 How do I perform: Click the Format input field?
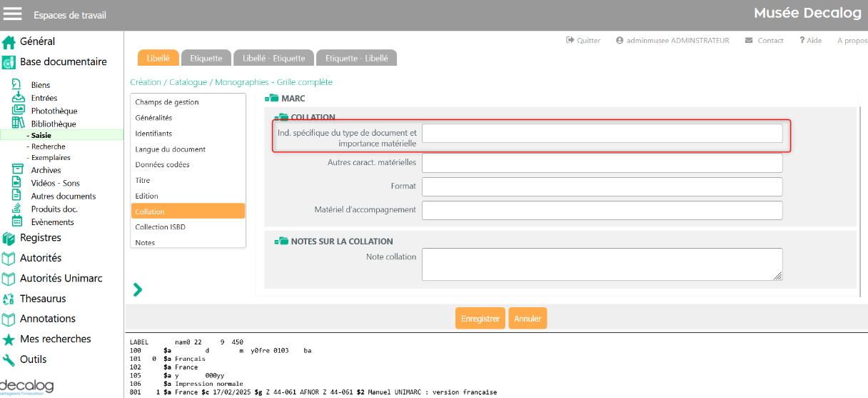click(602, 187)
